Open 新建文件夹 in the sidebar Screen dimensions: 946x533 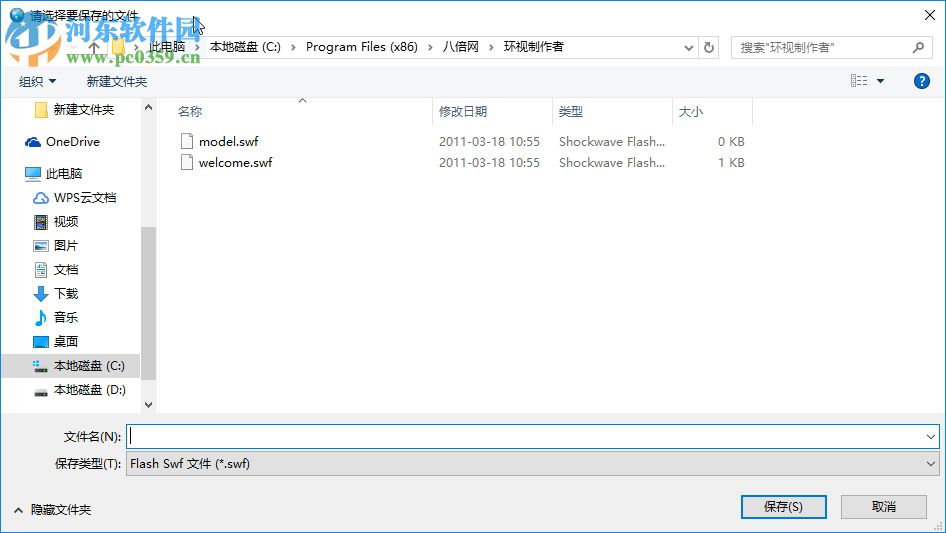[x=74, y=110]
